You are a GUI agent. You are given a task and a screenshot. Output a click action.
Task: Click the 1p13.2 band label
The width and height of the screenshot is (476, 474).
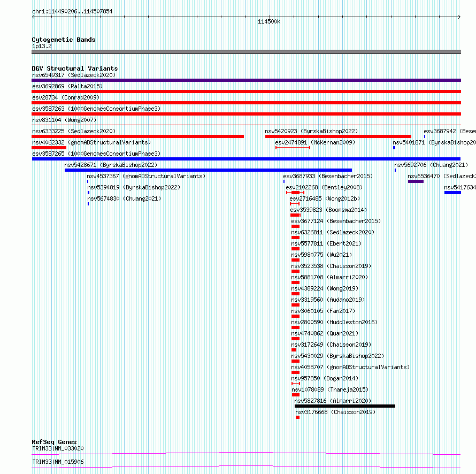pyautogui.click(x=42, y=46)
